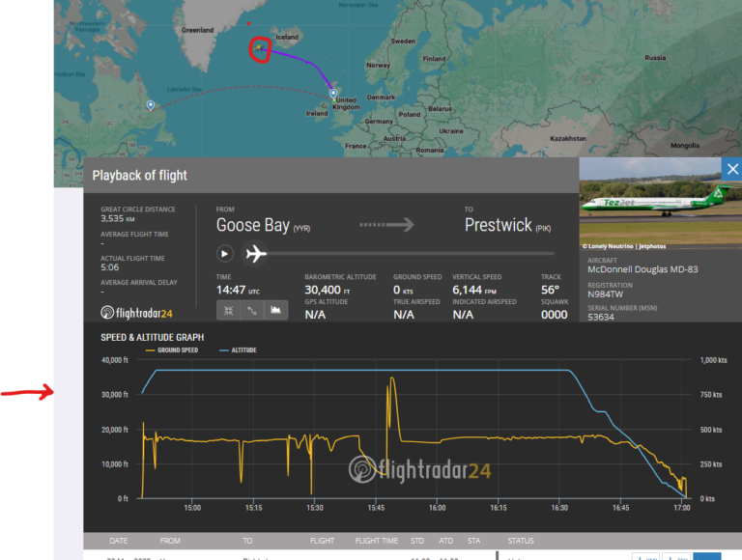Click the 14:47 UTC time value
The image size is (742, 560).
[x=238, y=290]
